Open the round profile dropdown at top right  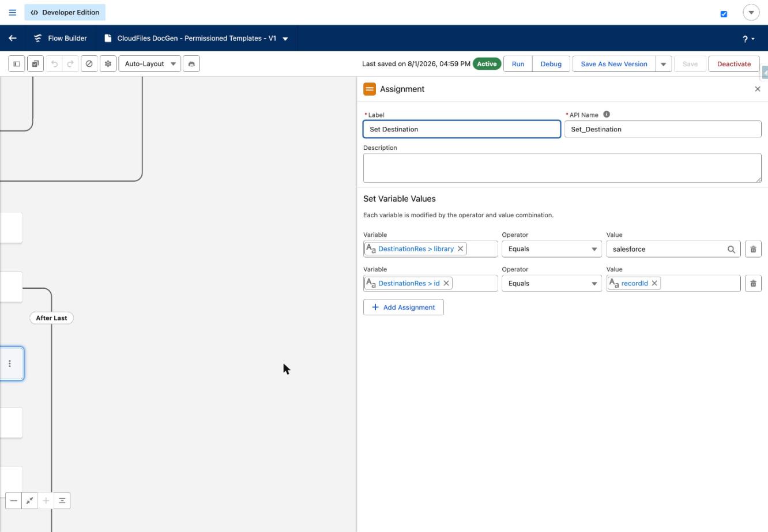point(751,12)
